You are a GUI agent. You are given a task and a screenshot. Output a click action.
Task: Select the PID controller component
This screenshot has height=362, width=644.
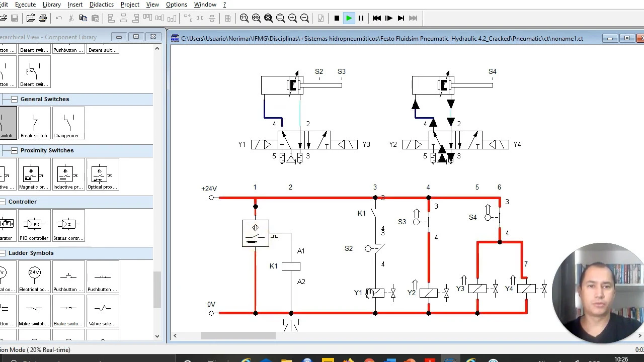(34, 226)
